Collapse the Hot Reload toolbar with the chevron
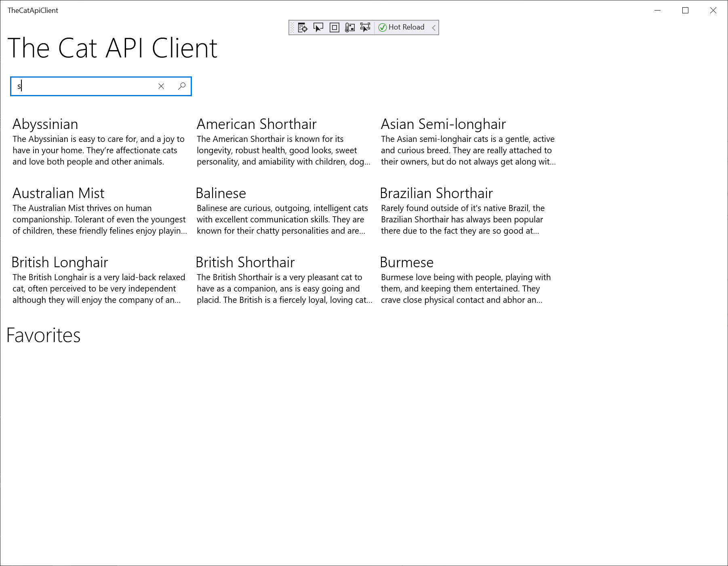 (433, 27)
